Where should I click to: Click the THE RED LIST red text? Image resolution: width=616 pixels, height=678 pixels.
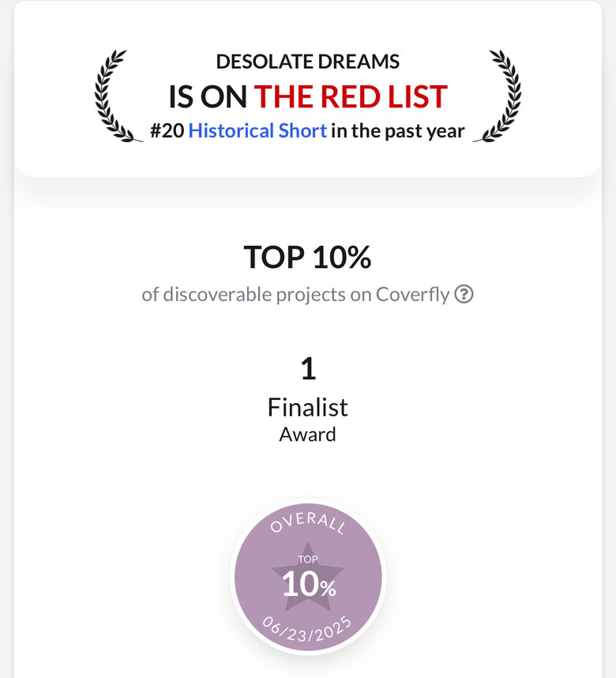click(x=351, y=96)
